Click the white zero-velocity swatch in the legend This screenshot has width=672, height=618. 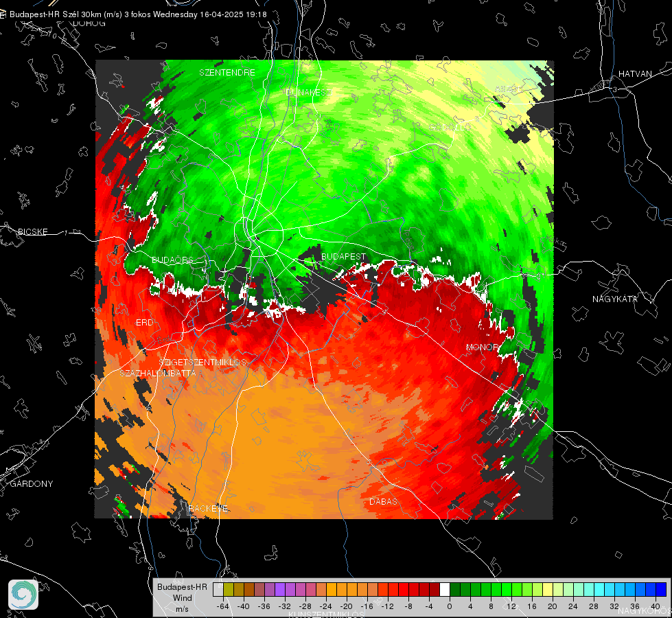(445, 590)
